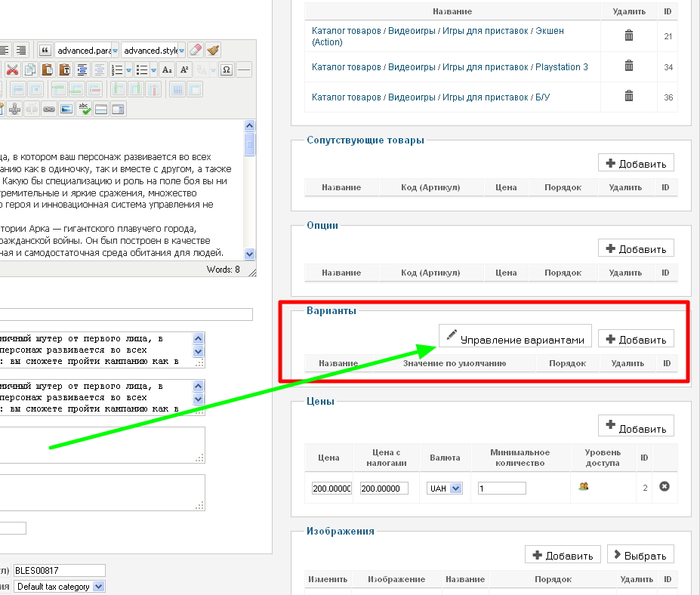The width and height of the screenshot is (700, 595).
Task: Click the align right paragraph icon
Action: click(21, 50)
